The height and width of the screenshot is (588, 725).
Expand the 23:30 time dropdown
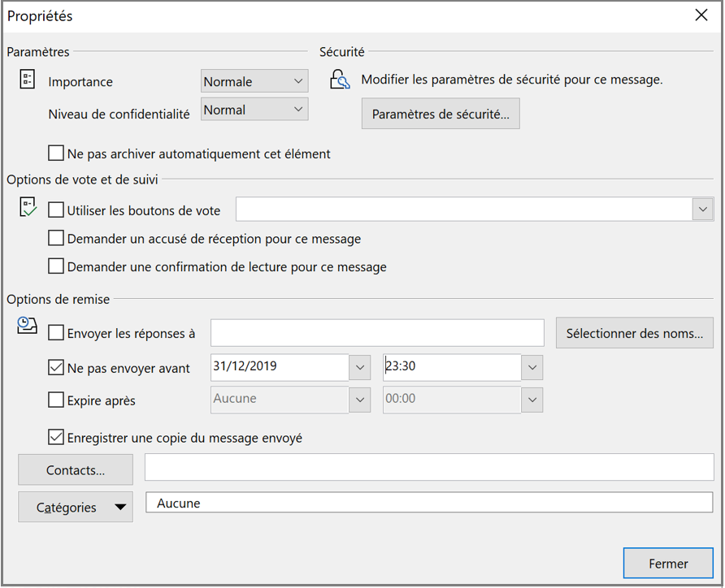pyautogui.click(x=532, y=367)
